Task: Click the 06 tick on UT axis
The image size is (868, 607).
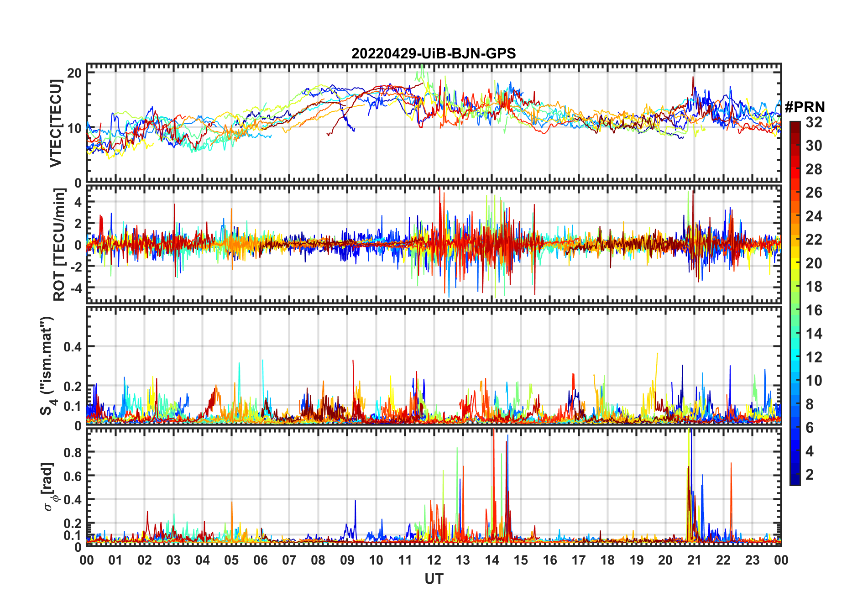Action: [260, 560]
